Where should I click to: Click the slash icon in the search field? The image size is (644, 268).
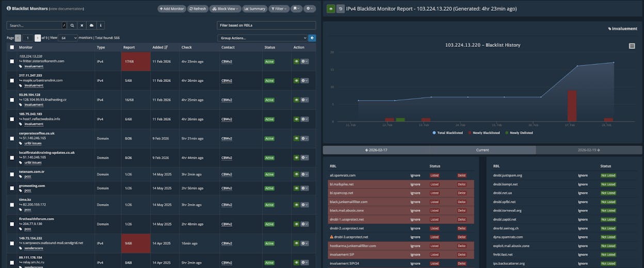click(x=65, y=25)
